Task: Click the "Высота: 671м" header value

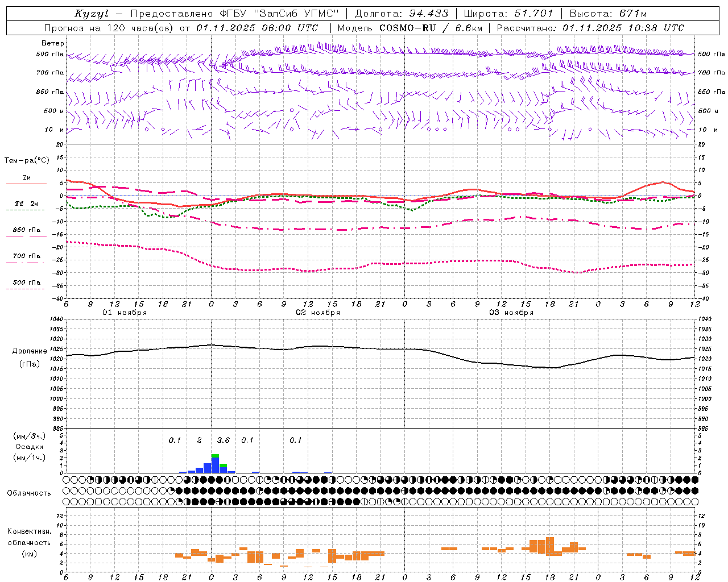Action: 608,14
